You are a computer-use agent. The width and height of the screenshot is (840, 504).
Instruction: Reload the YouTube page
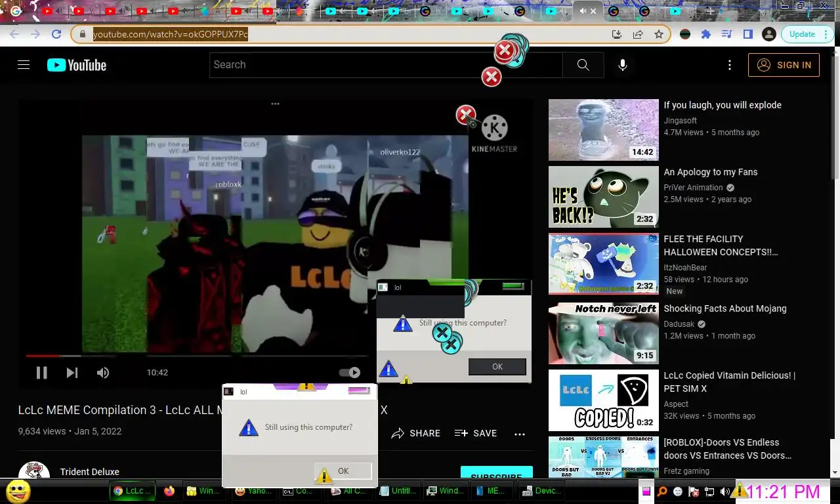56,34
